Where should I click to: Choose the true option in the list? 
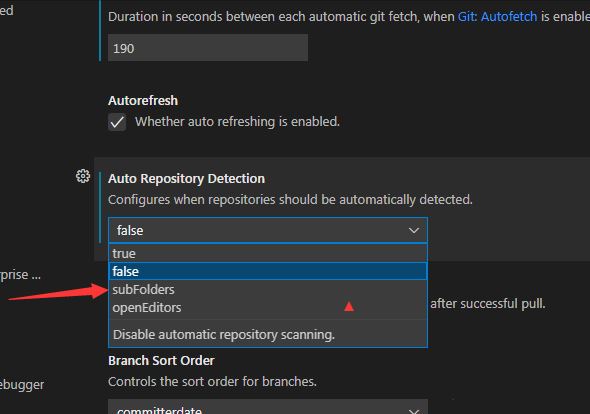[268, 253]
